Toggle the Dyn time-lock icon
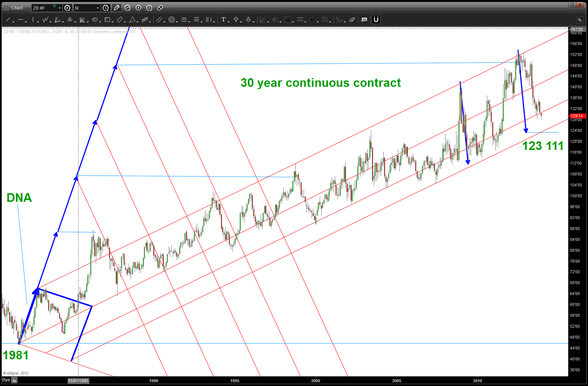Screen dimensions: 588x386 [14, 380]
